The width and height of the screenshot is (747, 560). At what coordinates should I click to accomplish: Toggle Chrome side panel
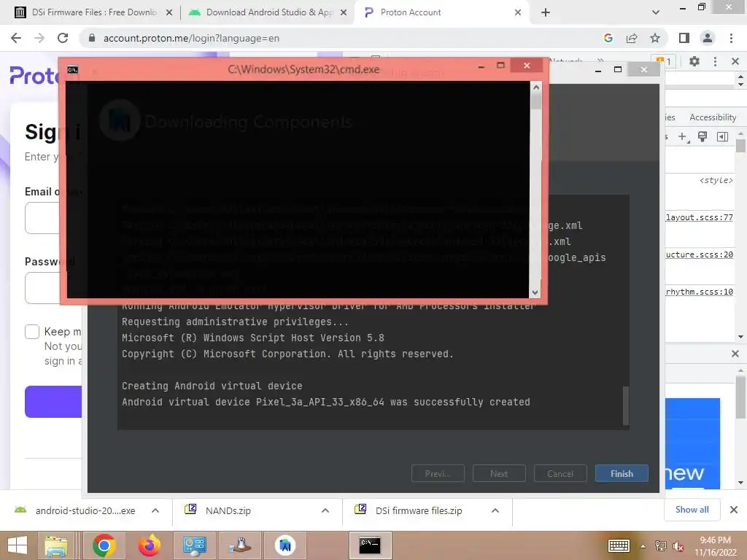pos(684,38)
